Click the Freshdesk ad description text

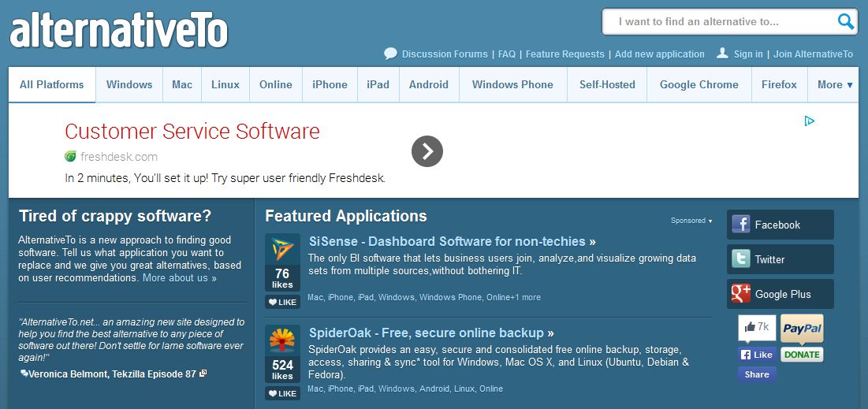(x=225, y=178)
